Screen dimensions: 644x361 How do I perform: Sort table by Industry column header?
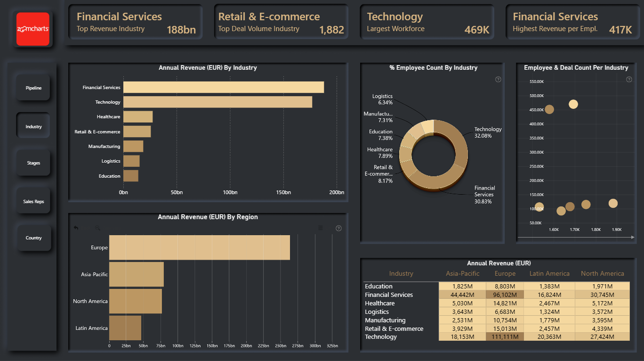[401, 273]
